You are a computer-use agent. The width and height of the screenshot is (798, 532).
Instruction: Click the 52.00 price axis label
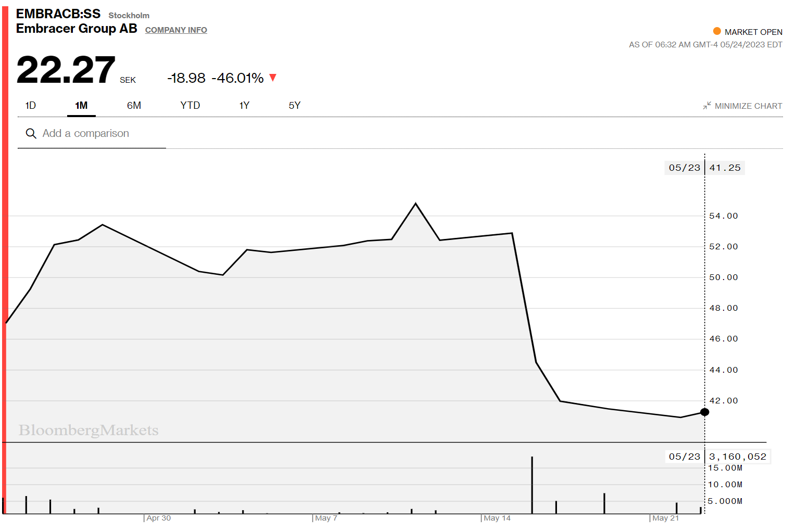724,247
